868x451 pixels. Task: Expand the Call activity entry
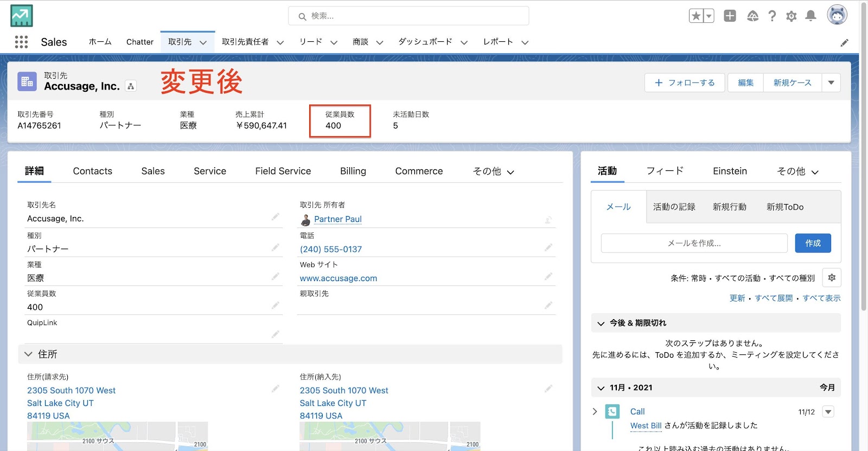595,411
